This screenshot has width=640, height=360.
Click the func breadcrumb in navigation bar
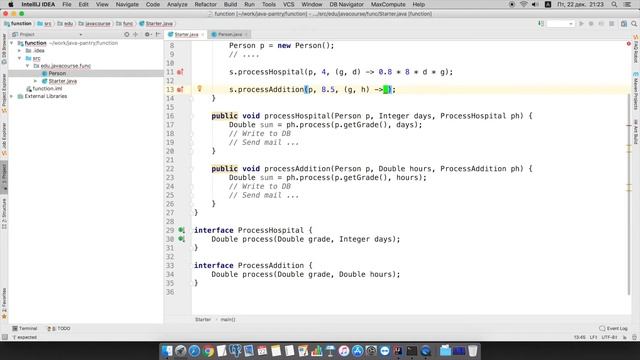pos(124,24)
